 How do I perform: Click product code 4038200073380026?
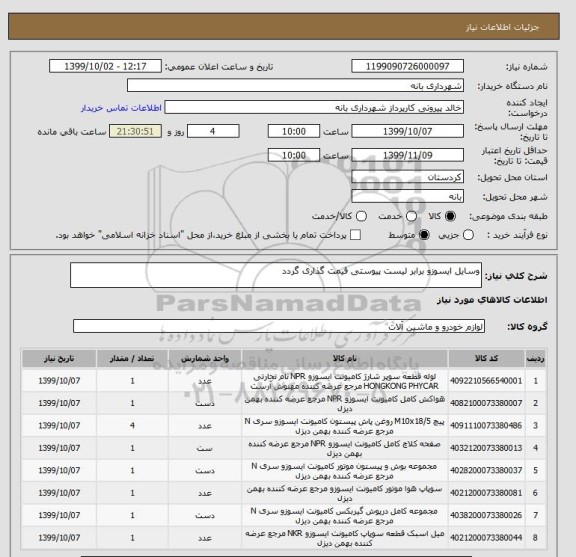(486, 515)
